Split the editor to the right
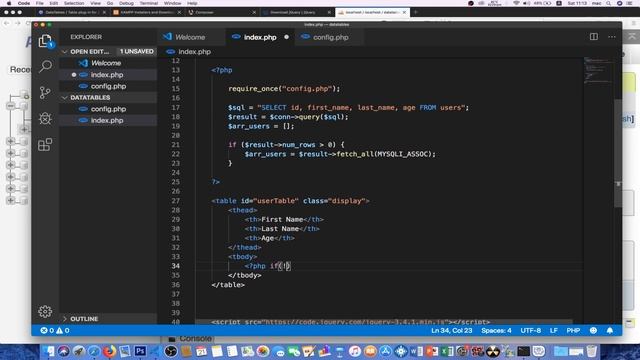Image resolution: width=640 pixels, height=360 pixels. coord(594,37)
